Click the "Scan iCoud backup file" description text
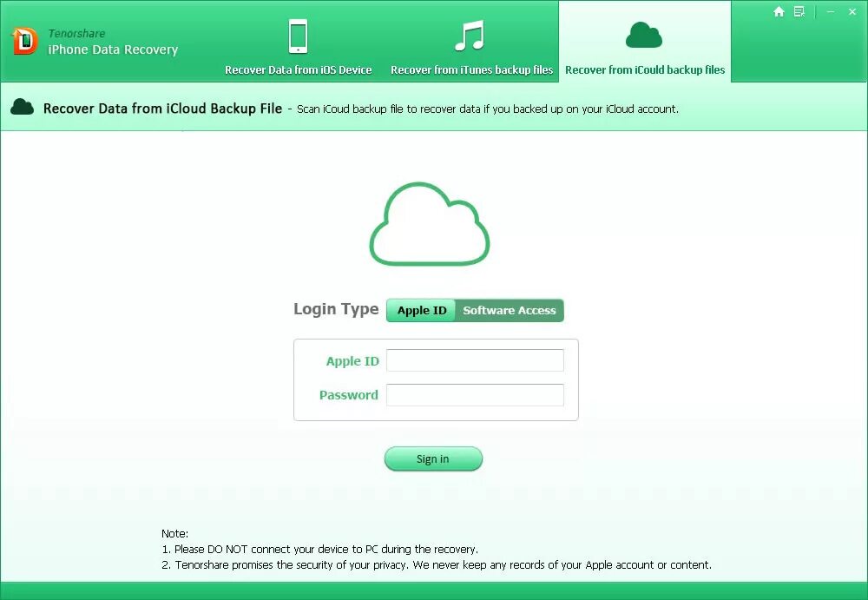 (x=488, y=109)
